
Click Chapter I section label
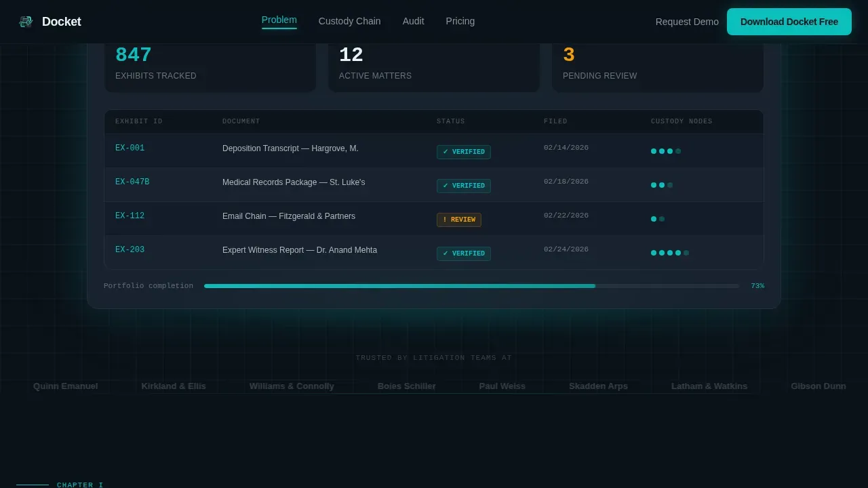80,485
